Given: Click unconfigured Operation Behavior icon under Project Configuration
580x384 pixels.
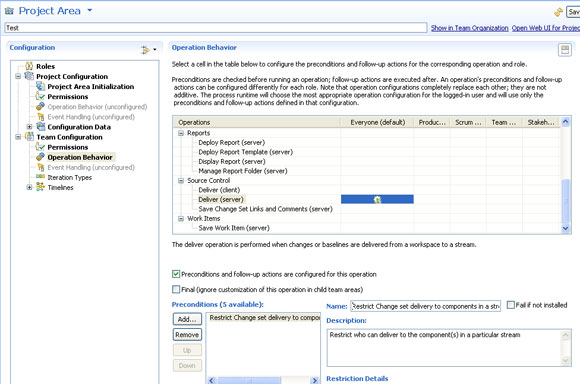Looking at the screenshot, I should [40, 107].
